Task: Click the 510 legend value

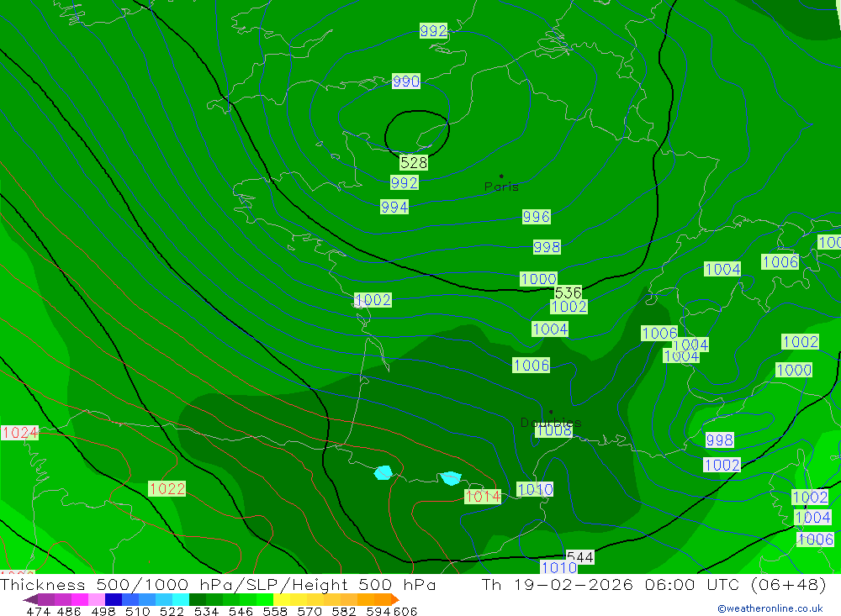Action: click(x=137, y=612)
